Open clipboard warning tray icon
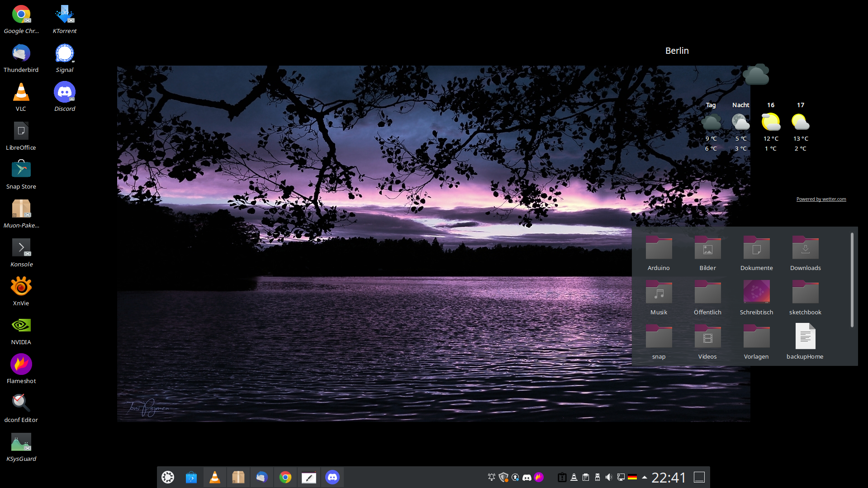 (562, 477)
